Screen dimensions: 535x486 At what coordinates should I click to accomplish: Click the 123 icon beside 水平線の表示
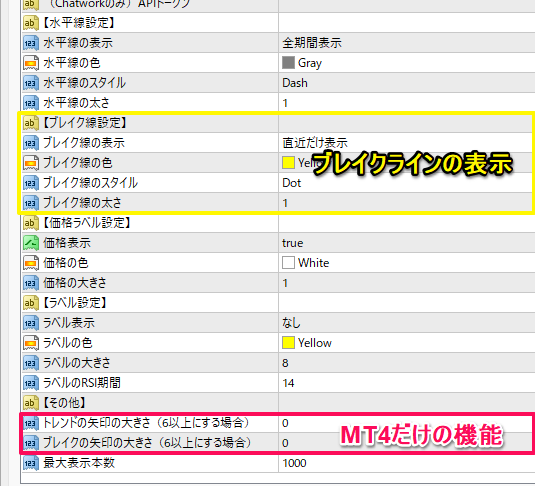pos(30,43)
